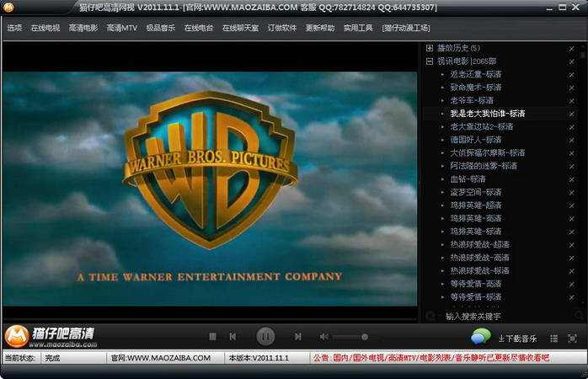Click 本版本:V2011.11.1 status entry
Viewport: 588px width, 379px height.
tap(259, 358)
